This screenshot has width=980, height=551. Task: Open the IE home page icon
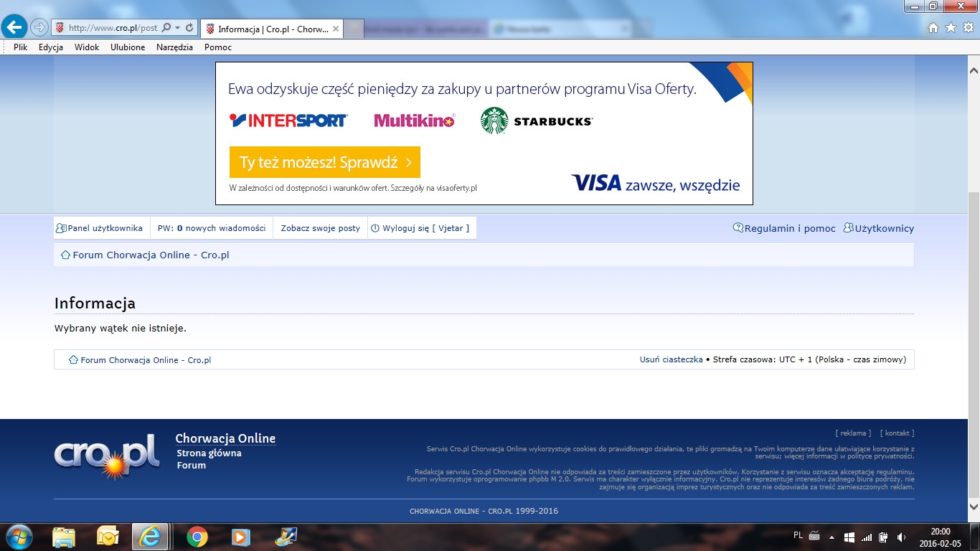tap(933, 28)
